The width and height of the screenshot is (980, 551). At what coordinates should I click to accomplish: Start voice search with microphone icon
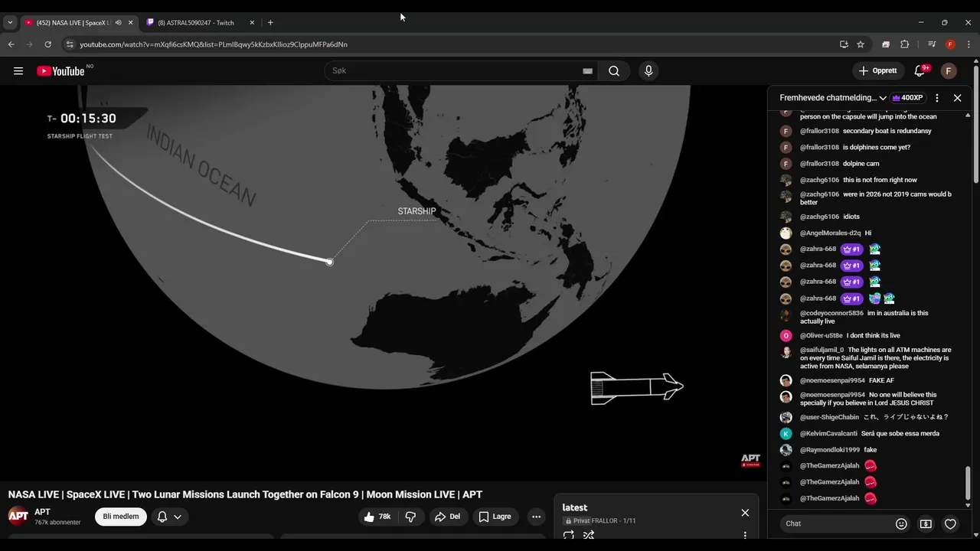[648, 71]
